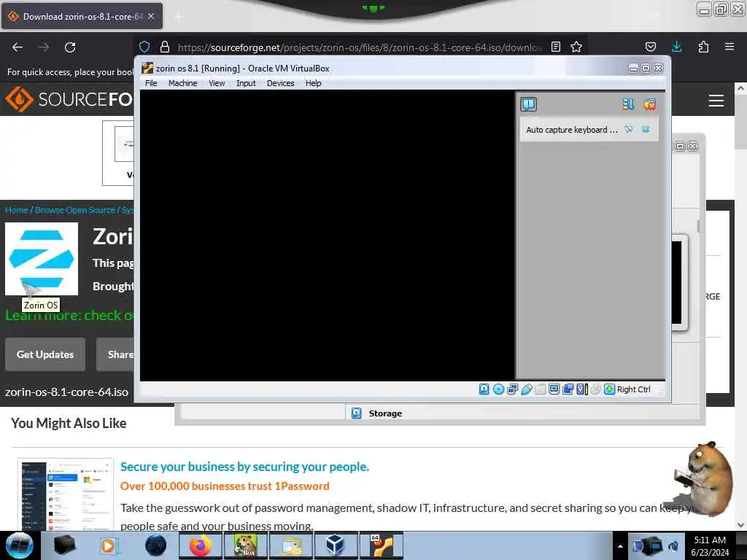Click the Windows Start orb
The width and height of the screenshot is (747, 560).
point(19,545)
